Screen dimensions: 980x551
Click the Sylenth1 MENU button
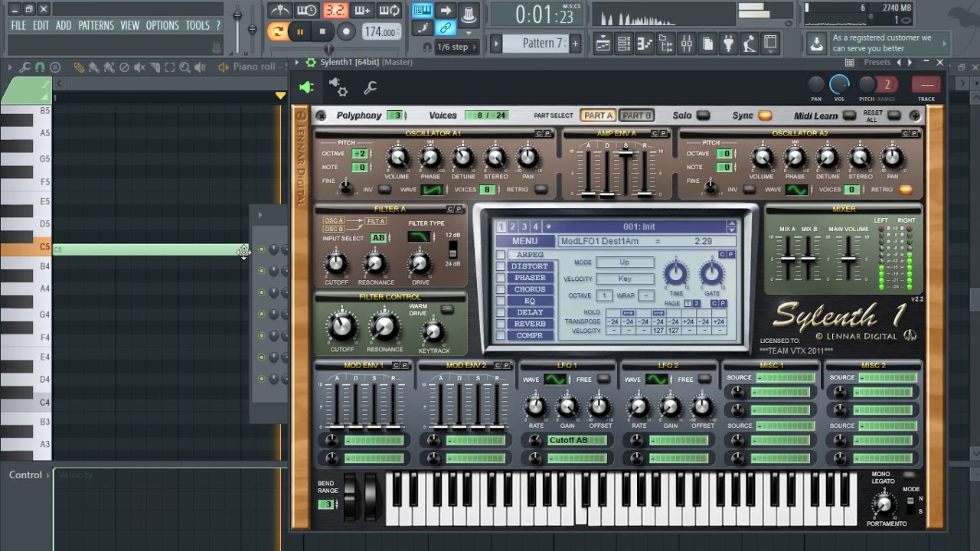(524, 241)
